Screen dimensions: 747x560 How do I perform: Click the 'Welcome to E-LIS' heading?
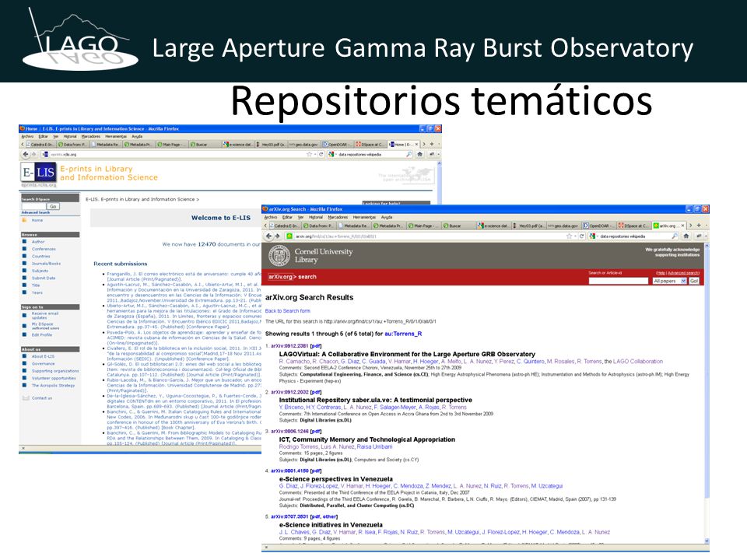click(220, 218)
